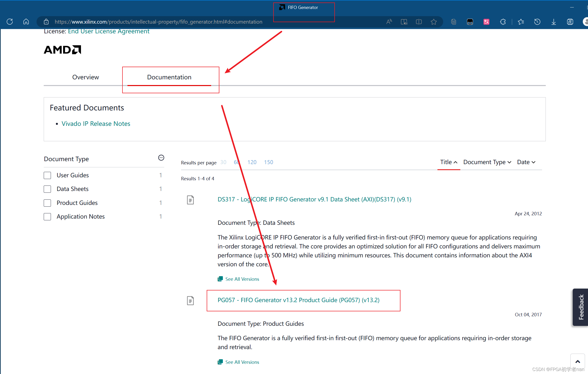Open the Extensions puzzle icon
The height and width of the screenshot is (374, 588).
coord(503,22)
